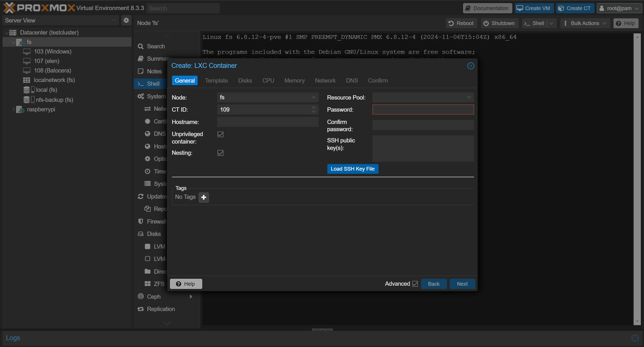Screen dimensions: 644x347
Task: Click the Replication retweet icon
Action: 141,309
